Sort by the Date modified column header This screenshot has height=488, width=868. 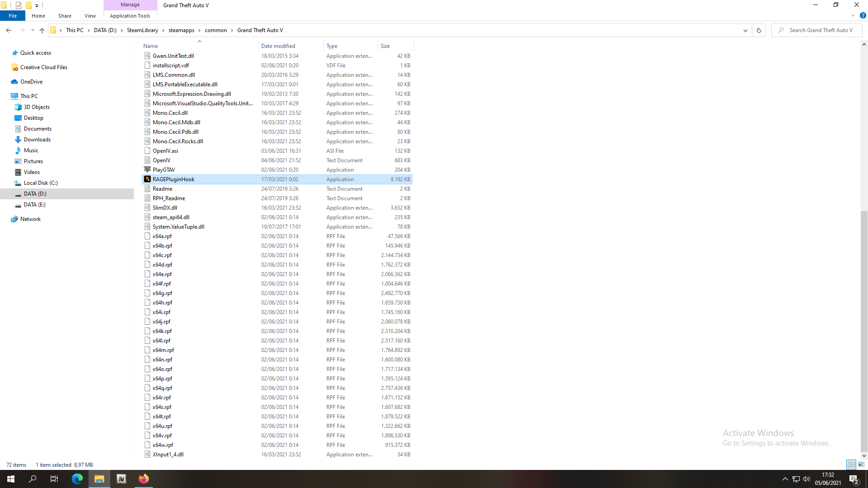click(278, 46)
